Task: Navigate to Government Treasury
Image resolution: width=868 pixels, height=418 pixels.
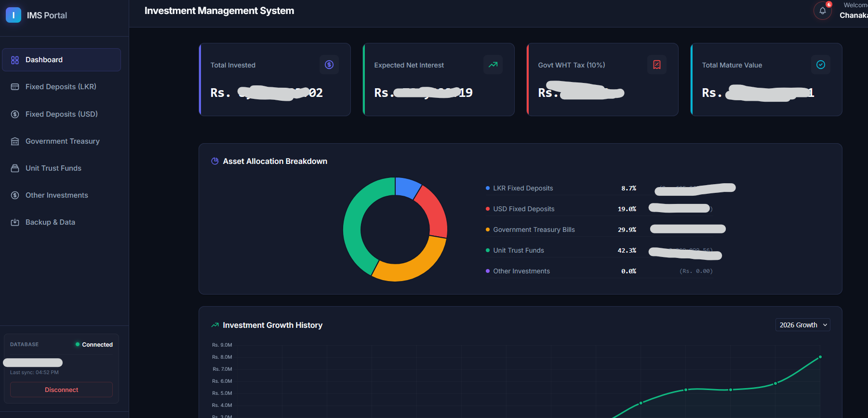Action: tap(61, 141)
